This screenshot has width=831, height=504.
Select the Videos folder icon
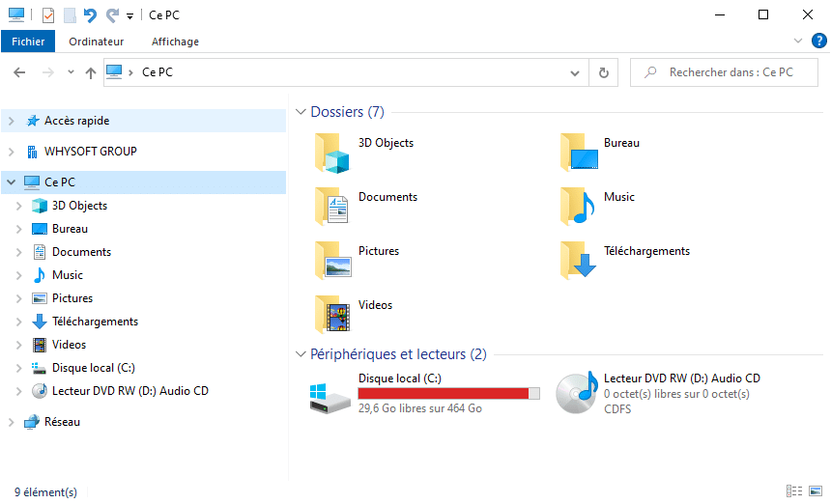coord(332,314)
